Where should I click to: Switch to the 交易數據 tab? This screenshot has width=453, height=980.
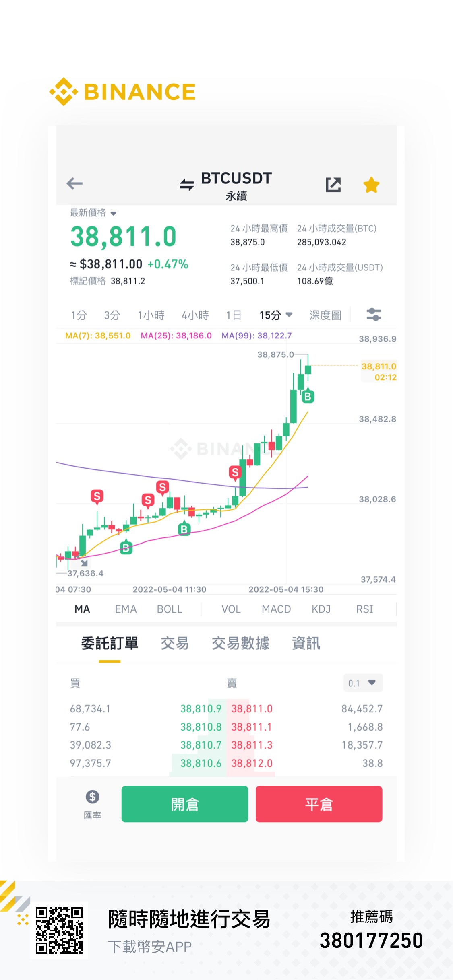coord(240,643)
